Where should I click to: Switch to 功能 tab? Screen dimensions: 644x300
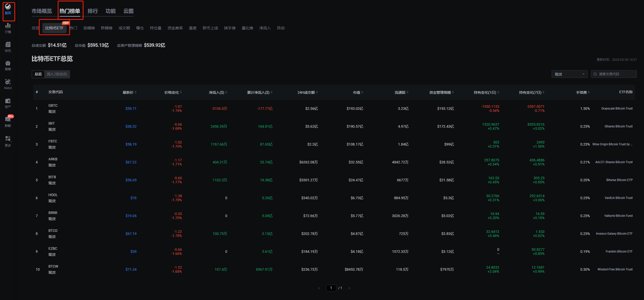tap(111, 11)
